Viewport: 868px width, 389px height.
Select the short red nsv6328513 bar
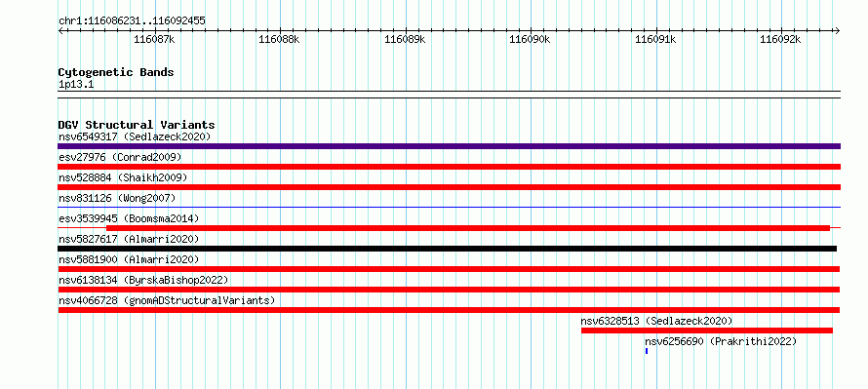(x=707, y=331)
